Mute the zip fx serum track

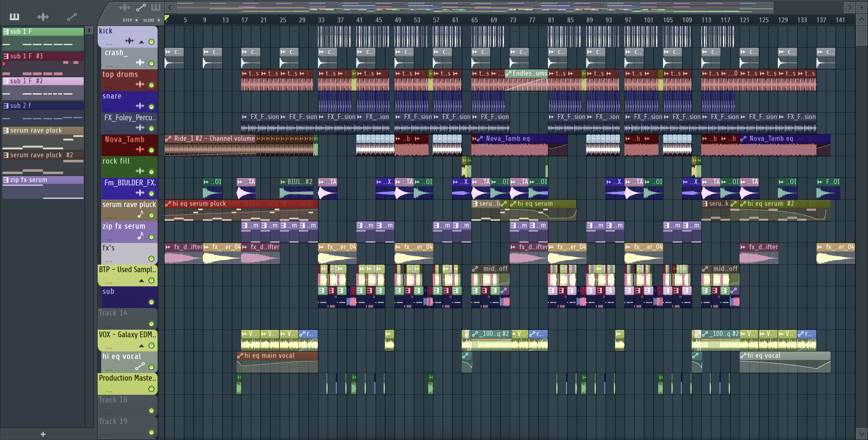coord(152,237)
